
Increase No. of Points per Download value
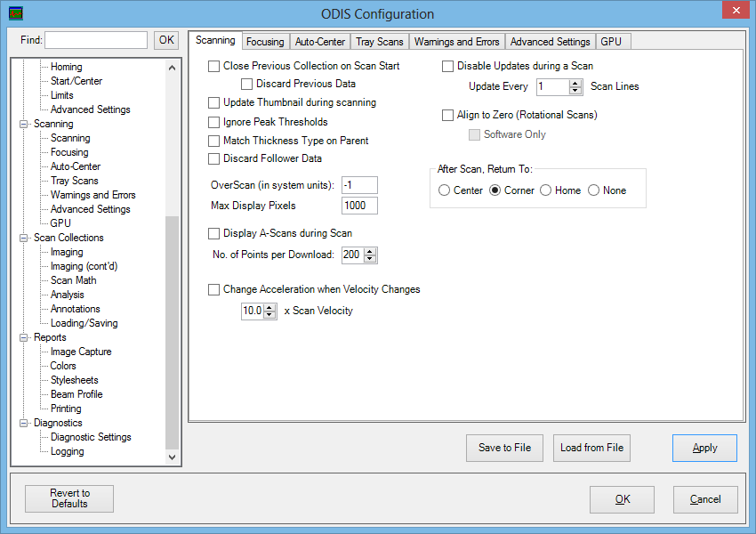tap(371, 252)
